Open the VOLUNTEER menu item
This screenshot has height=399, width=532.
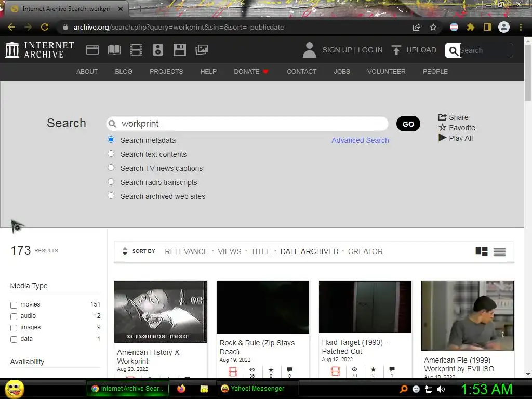click(x=386, y=72)
